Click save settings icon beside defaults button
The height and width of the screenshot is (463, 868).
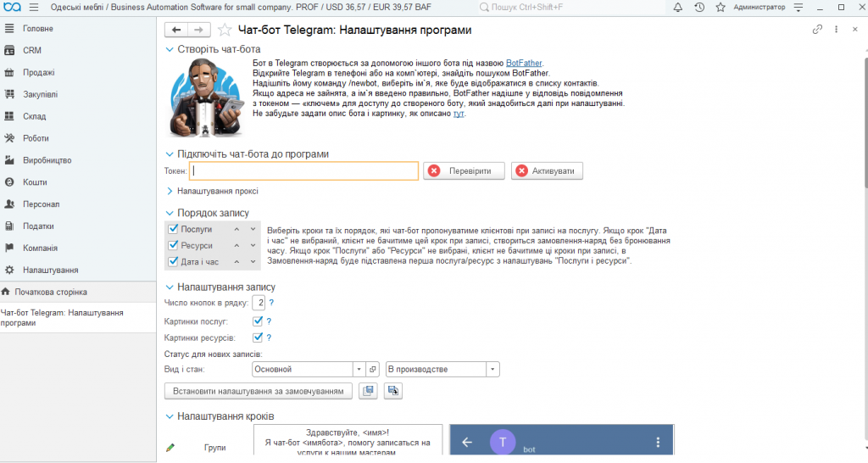click(368, 391)
